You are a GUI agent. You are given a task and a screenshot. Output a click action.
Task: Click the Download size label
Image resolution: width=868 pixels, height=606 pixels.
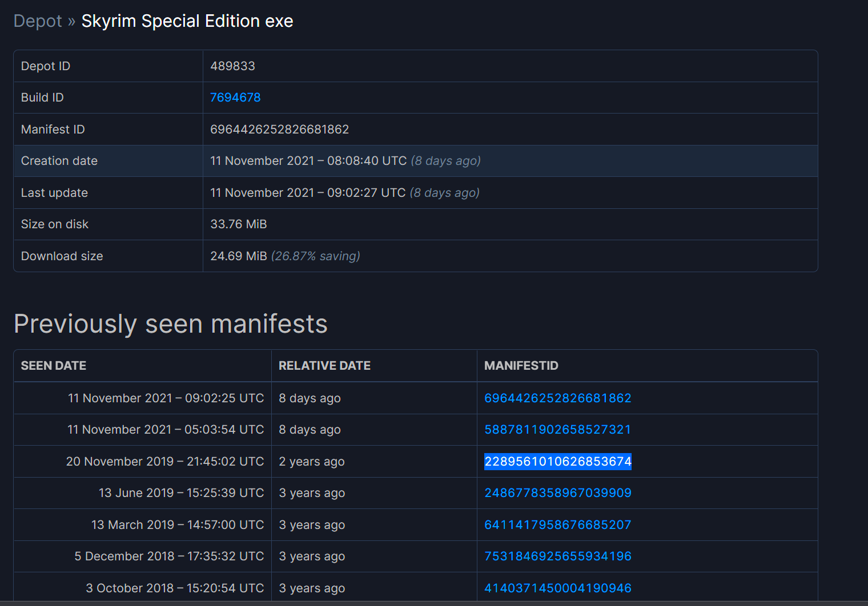[x=62, y=256]
